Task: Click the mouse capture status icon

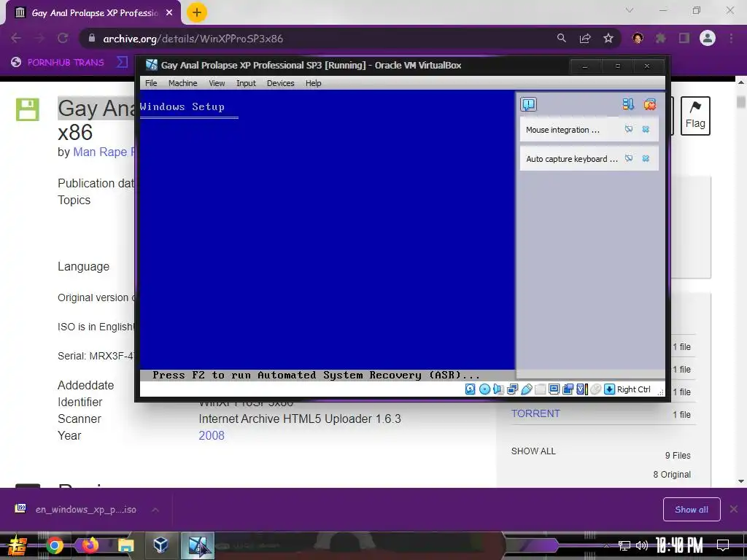Action: [595, 389]
